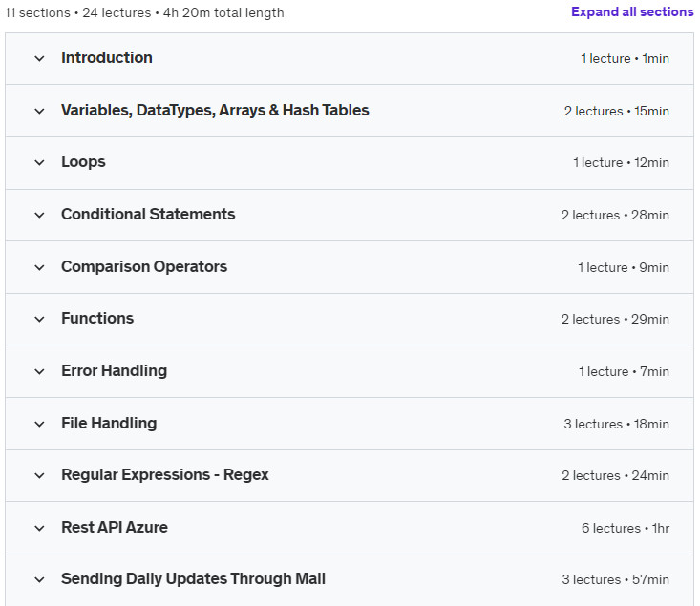Expand the Functions section chevron

point(39,319)
